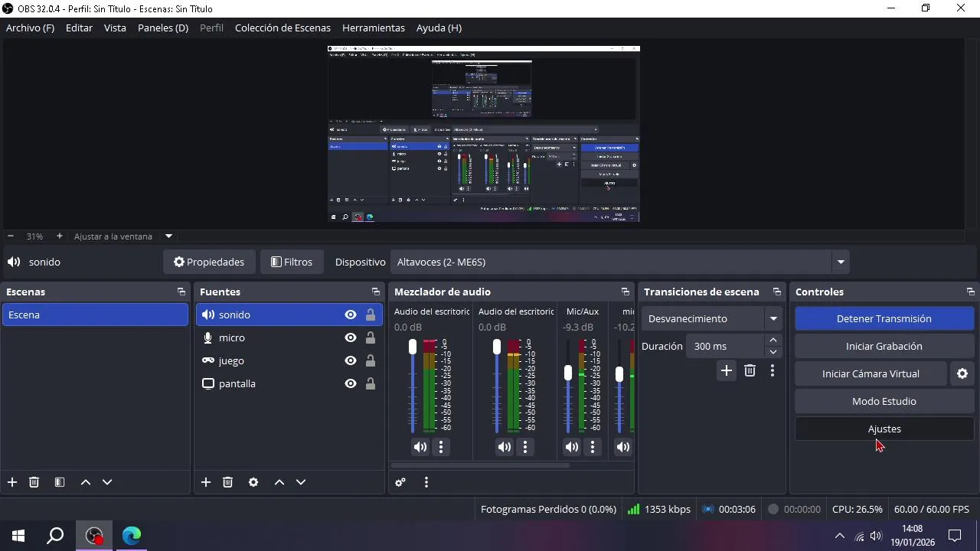The height and width of the screenshot is (551, 980).
Task: Open options for first Audio del escritorio channel
Action: (x=441, y=447)
